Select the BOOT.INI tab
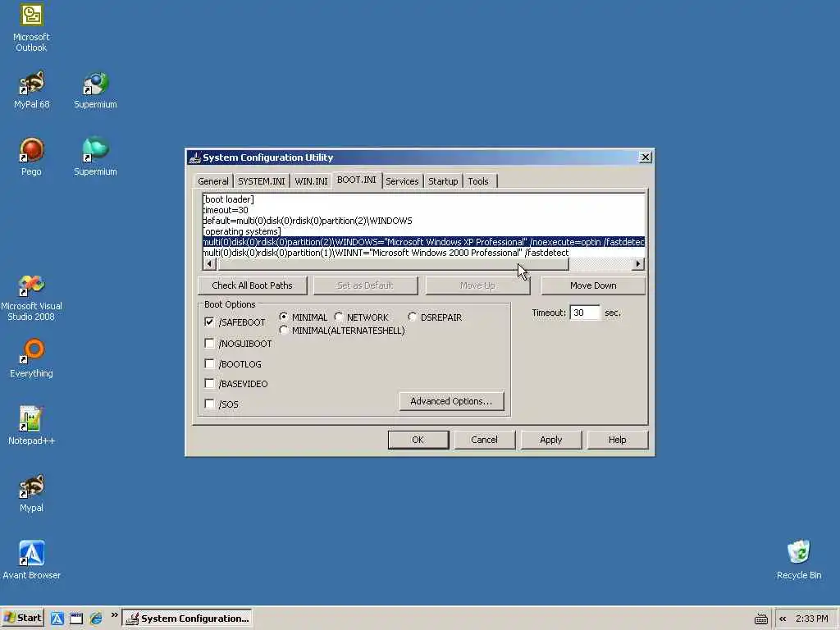840x630 pixels. (356, 180)
